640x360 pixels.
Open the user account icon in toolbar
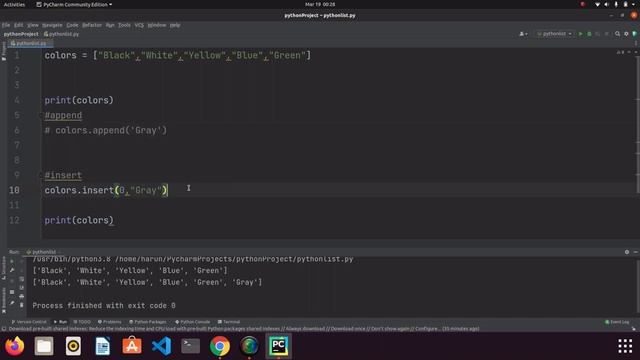coord(523,34)
